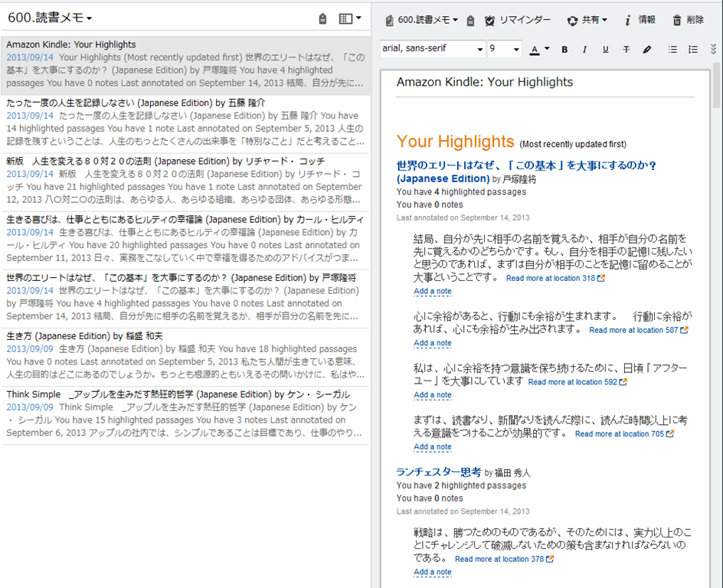The image size is (723, 588).
Task: Open the arial, sans-serif font family dropdown
Action: pyautogui.click(x=433, y=48)
